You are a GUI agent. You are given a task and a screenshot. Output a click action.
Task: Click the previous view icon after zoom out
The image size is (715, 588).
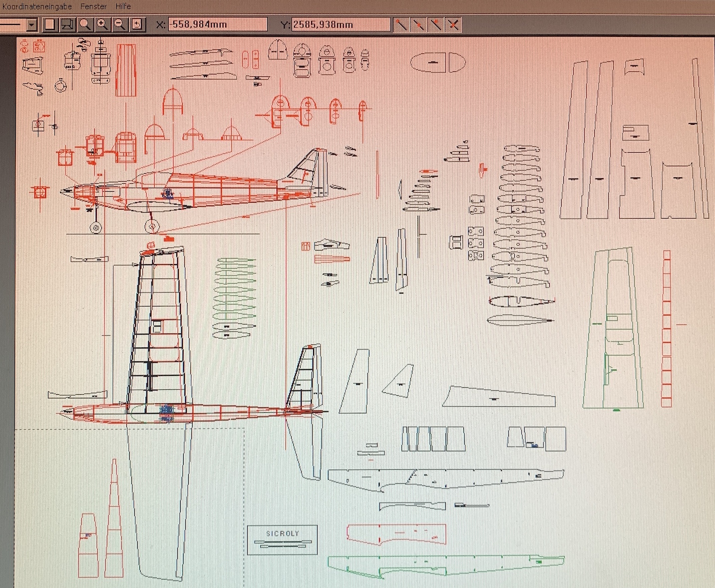137,24
